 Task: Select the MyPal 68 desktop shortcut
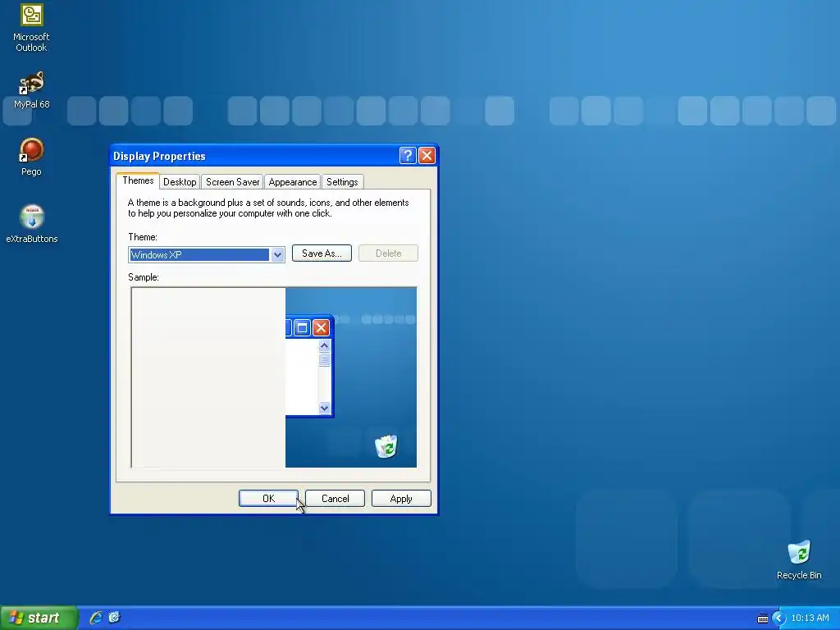point(31,89)
